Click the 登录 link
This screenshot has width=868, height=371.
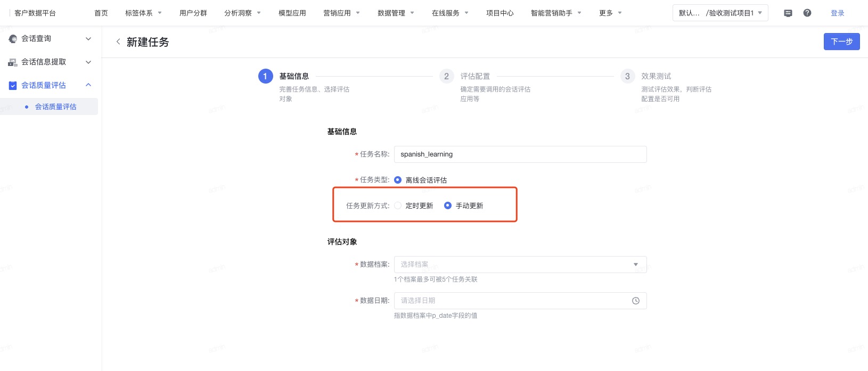click(x=838, y=13)
